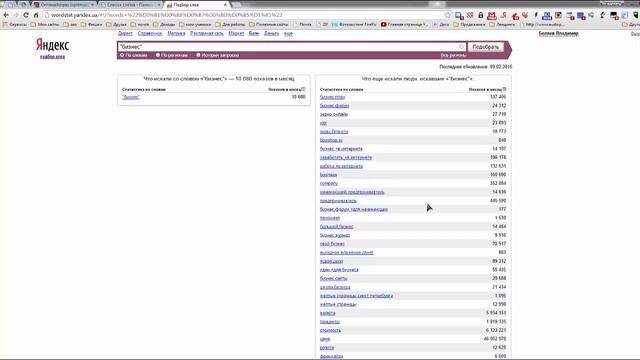Screen dimensions: 640x360
Task: Open the 'Директ' top menu link
Action: coord(125,33)
